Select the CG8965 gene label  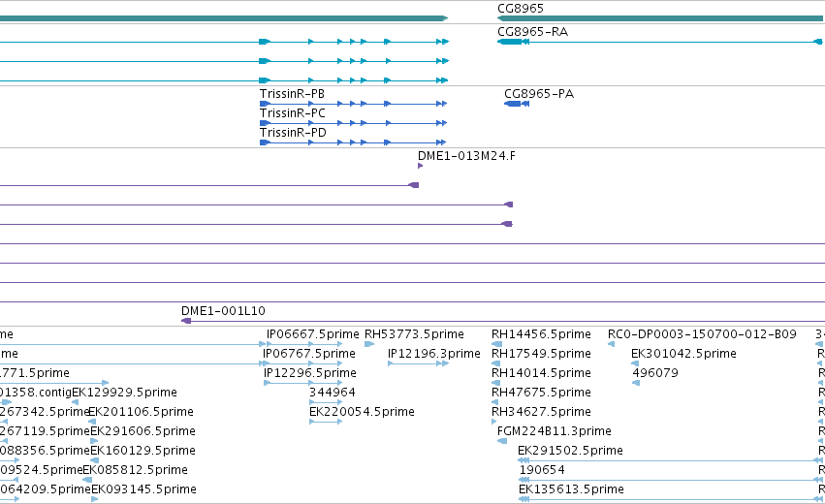click(x=521, y=9)
